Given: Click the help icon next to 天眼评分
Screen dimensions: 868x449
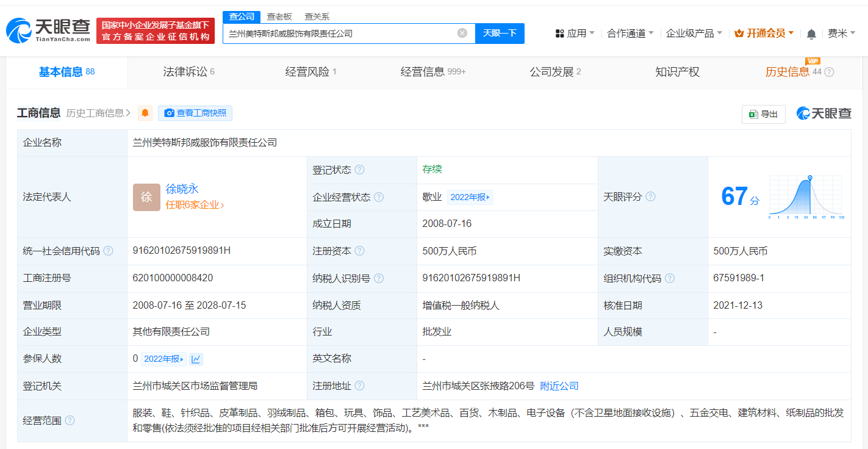Looking at the screenshot, I should [650, 197].
